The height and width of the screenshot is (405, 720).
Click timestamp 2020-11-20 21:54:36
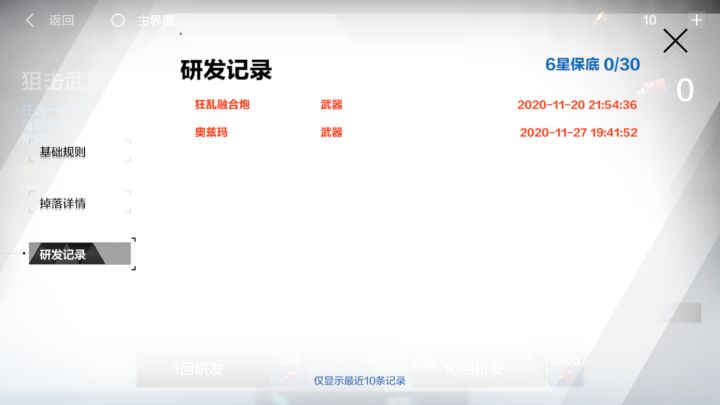(577, 105)
